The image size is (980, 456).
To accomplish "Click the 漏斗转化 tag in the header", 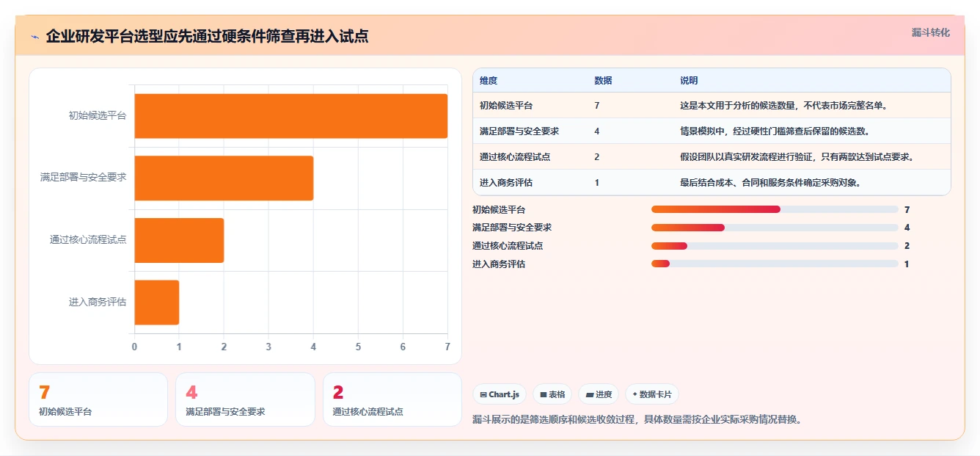I will (x=930, y=32).
